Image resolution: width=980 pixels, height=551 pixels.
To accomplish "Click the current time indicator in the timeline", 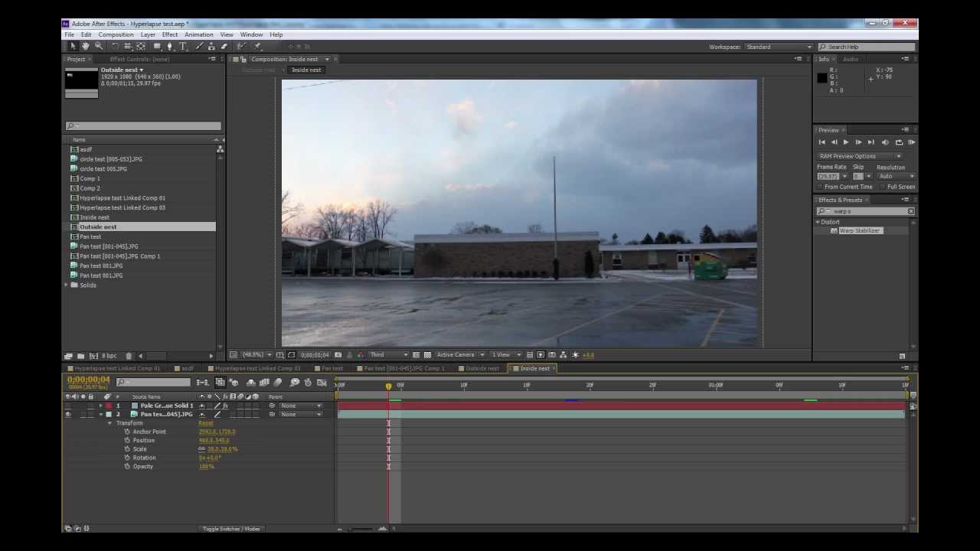I will [388, 386].
